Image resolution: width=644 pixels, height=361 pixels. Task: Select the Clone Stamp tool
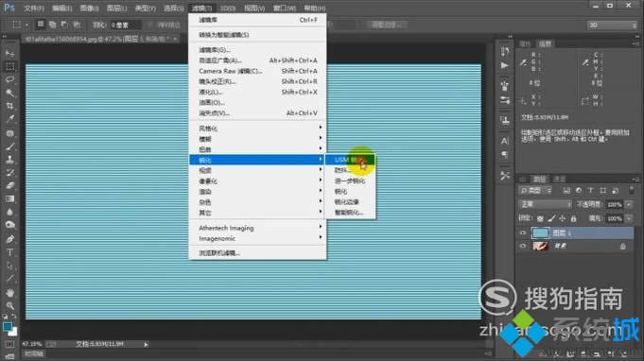9,159
